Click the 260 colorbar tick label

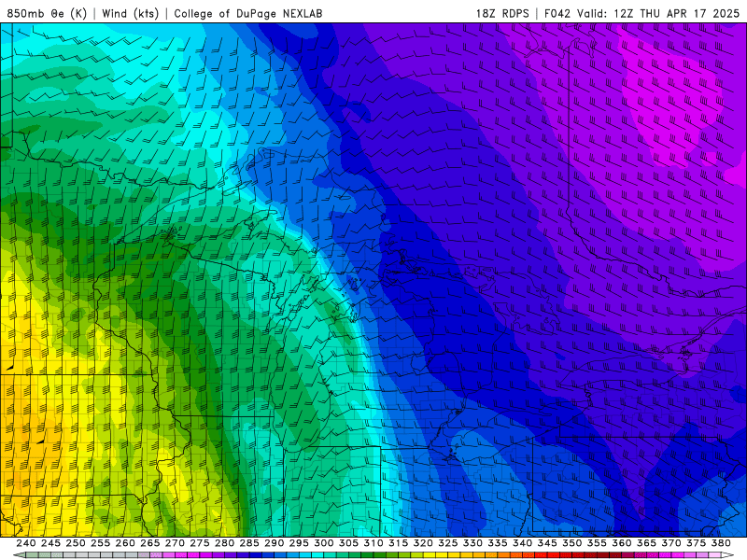pyautogui.click(x=125, y=543)
